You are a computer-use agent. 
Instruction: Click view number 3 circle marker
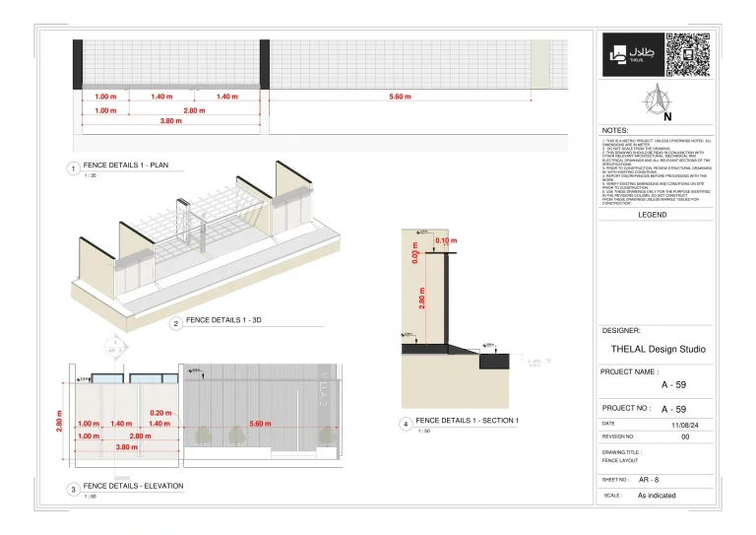coord(72,489)
